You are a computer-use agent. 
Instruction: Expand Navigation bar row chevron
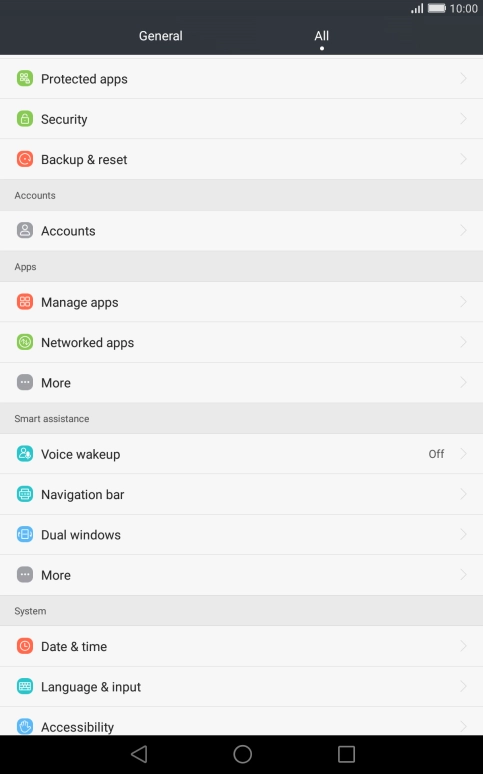tap(463, 494)
